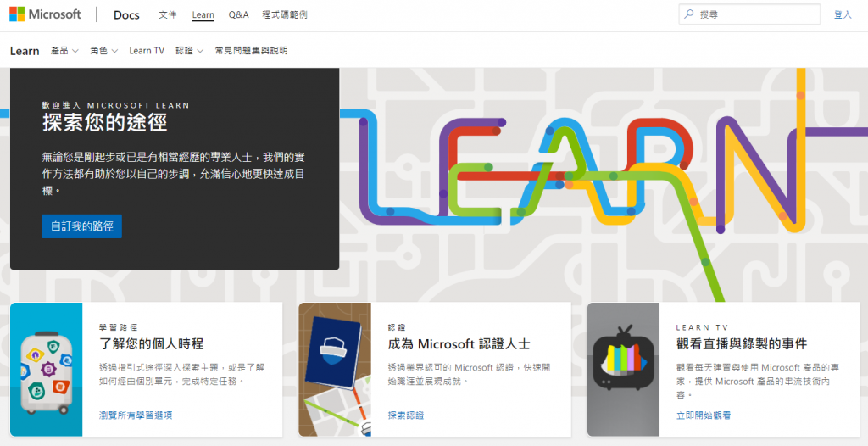
Task: Open 觀看直播與錄製的事件 card title
Action: tap(741, 344)
